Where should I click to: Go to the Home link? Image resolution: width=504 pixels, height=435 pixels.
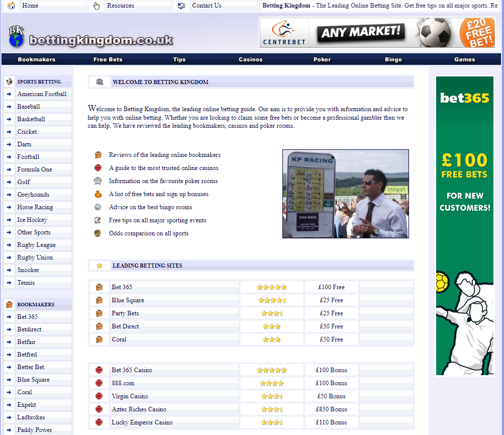[30, 6]
